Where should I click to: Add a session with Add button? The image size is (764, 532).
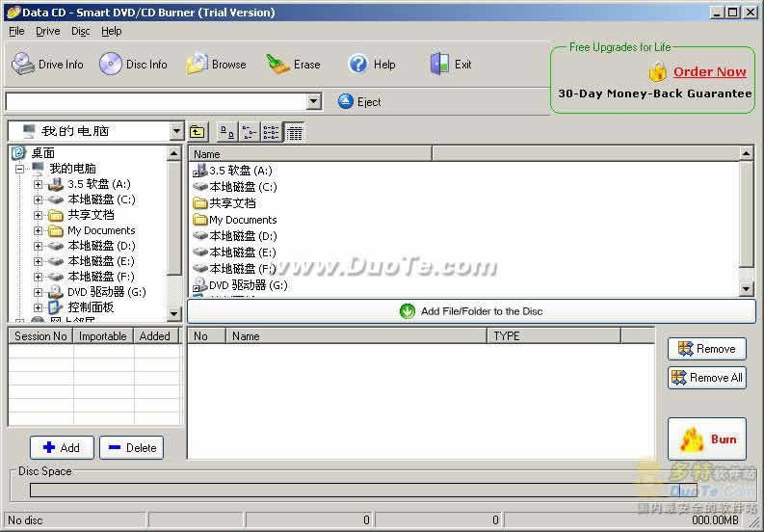[x=62, y=447]
